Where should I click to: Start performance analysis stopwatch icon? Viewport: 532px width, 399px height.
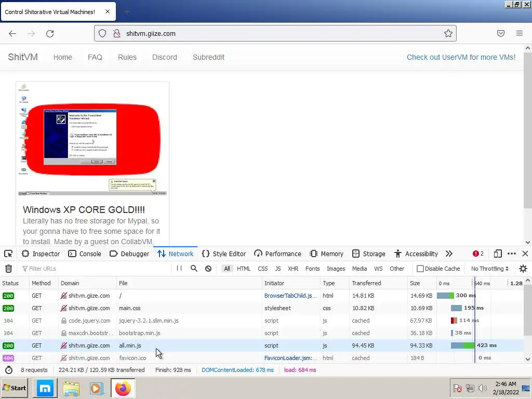pos(9,370)
